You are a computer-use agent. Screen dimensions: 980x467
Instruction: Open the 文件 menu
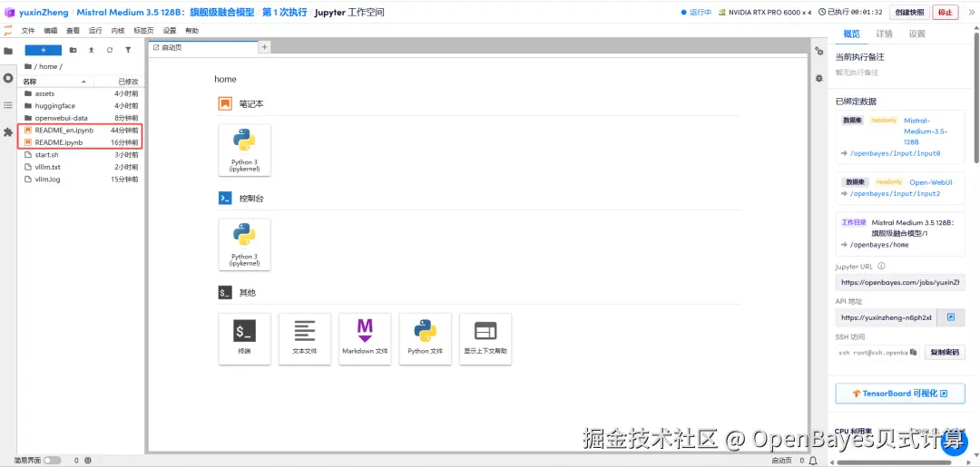[x=28, y=31]
